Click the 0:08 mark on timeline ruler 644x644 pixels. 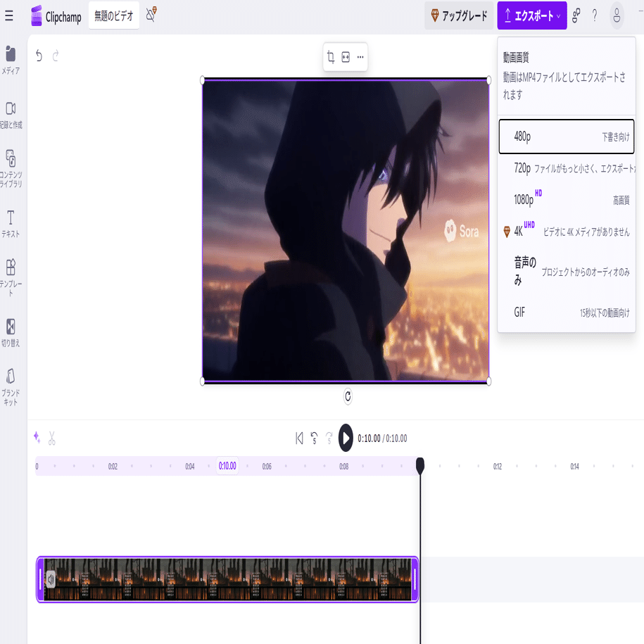tap(343, 466)
